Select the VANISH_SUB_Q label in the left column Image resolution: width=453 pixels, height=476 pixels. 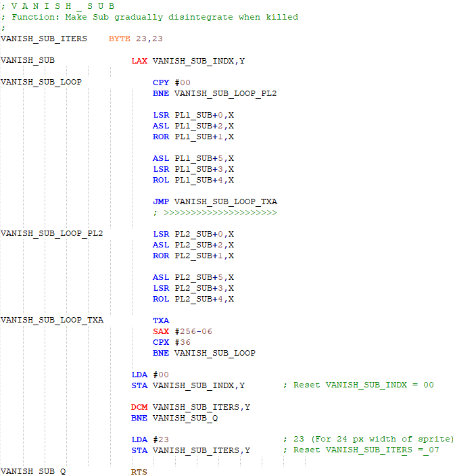33,471
